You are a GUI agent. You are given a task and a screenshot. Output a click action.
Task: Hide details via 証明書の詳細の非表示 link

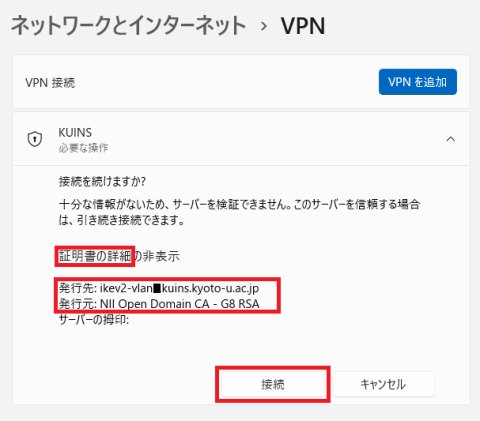point(119,256)
